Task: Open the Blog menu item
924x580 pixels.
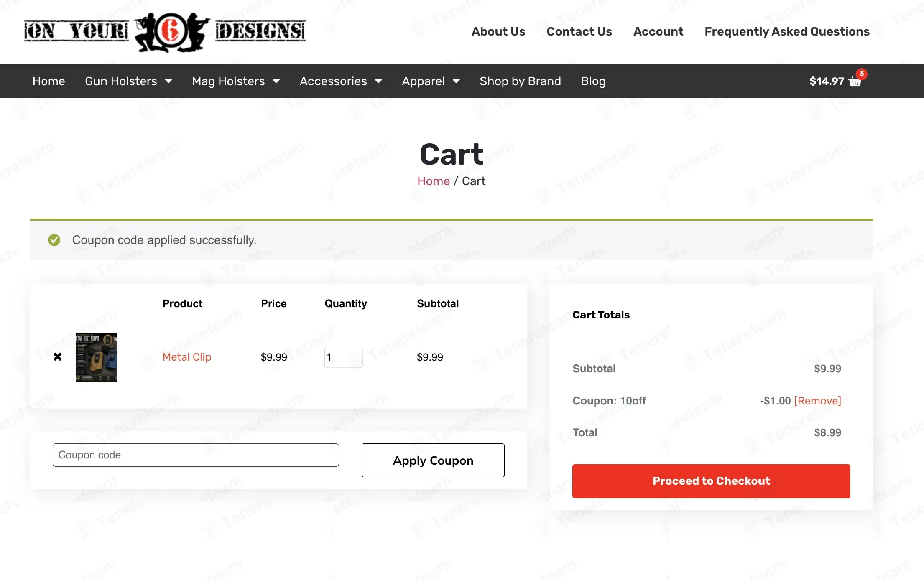Action: pyautogui.click(x=593, y=81)
